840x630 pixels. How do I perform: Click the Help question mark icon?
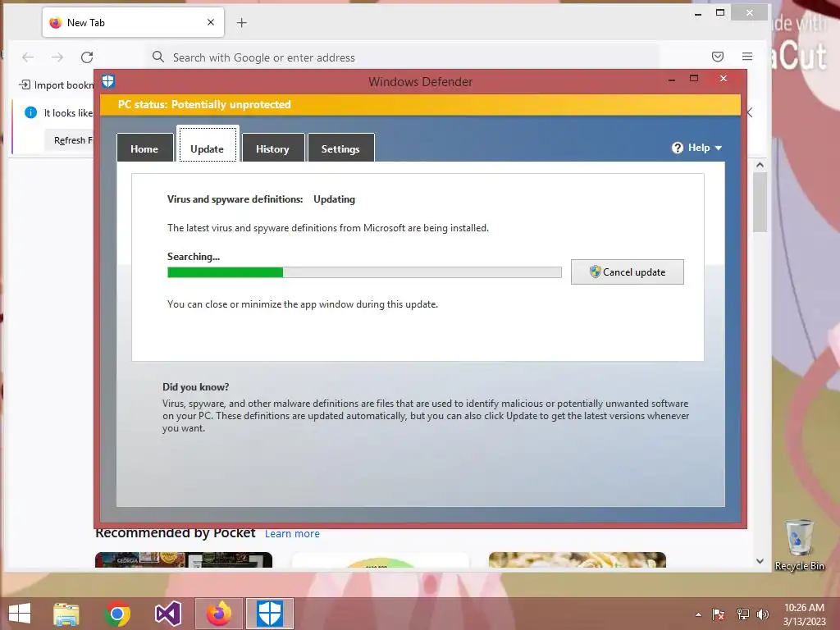point(677,148)
